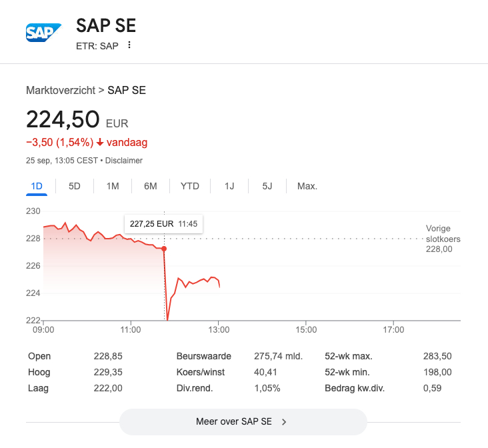Select the 6M time range
Screen dimensions: 488x448
151,186
